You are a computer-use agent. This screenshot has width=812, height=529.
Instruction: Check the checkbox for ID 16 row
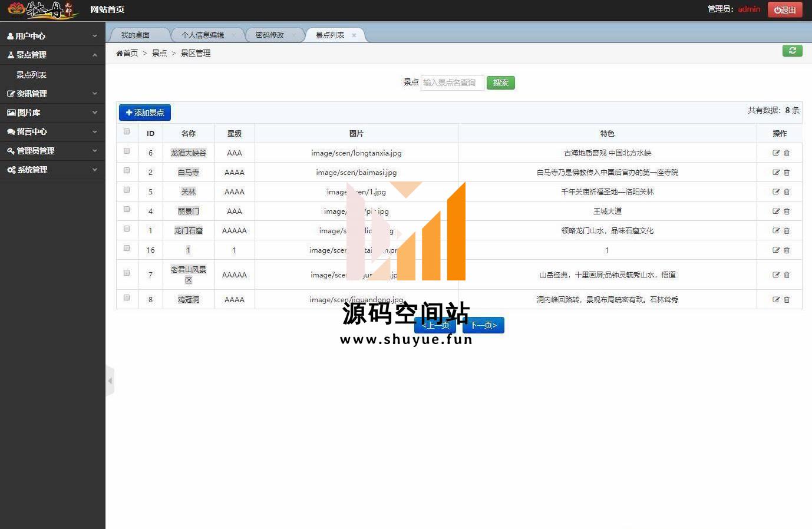[x=127, y=248]
